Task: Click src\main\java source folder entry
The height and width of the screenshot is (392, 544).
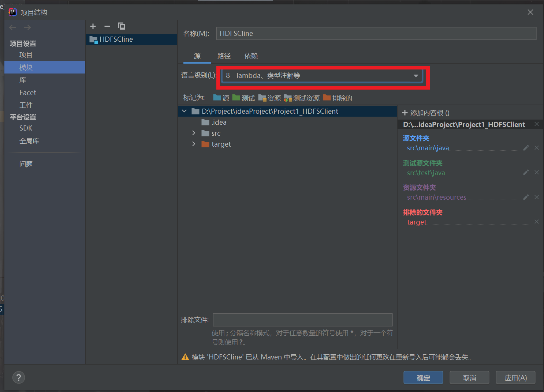Action: (x=428, y=148)
